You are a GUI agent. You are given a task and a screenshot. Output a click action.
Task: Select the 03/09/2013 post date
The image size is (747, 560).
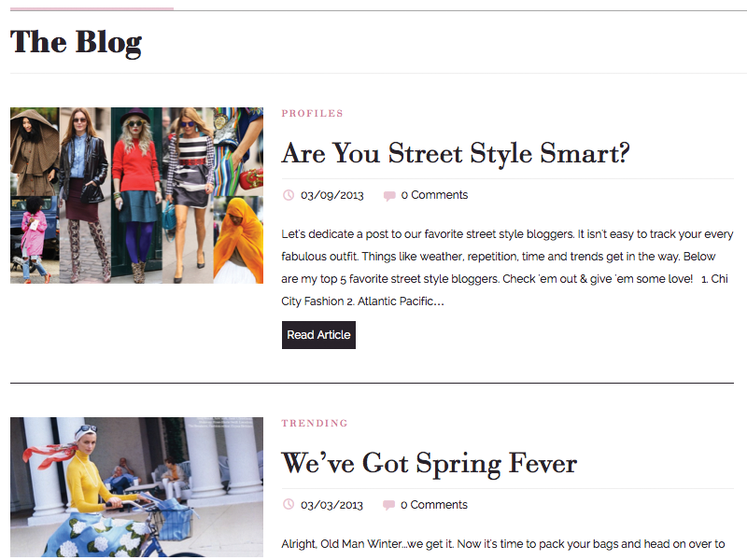click(x=331, y=195)
